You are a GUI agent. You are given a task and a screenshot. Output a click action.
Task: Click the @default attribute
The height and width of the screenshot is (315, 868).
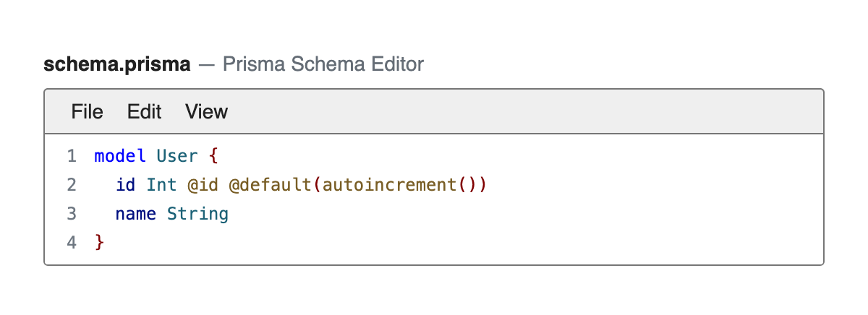[271, 185]
